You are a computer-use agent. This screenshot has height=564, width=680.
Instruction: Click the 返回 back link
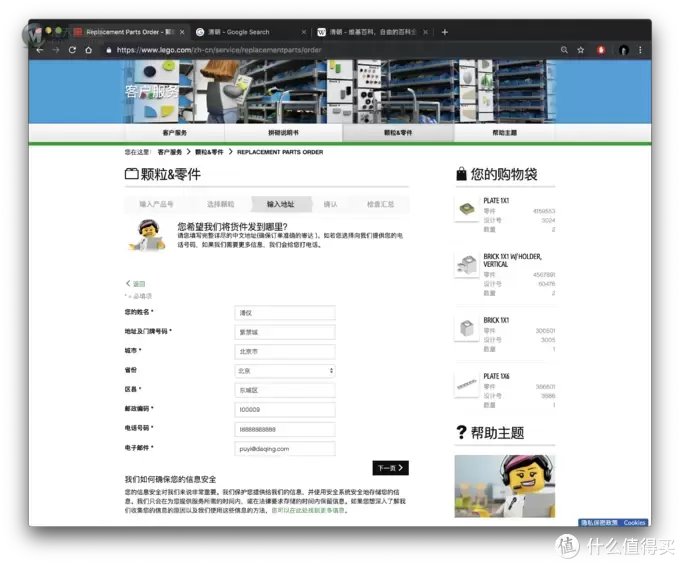click(136, 284)
